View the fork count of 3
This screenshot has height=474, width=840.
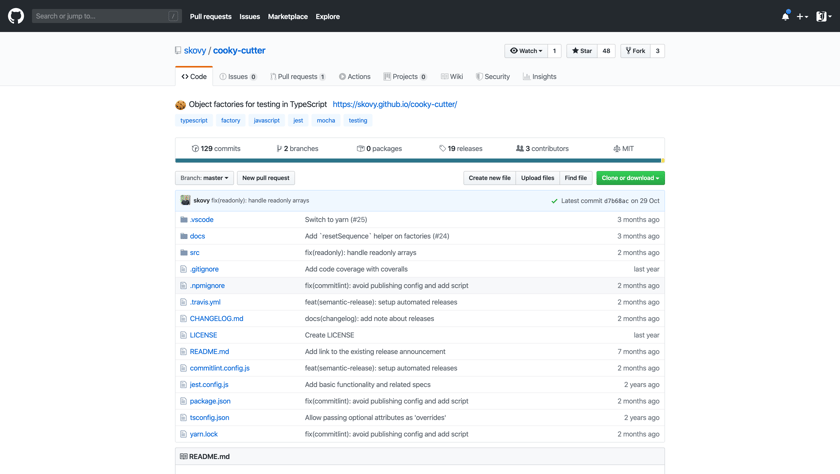[x=657, y=51]
